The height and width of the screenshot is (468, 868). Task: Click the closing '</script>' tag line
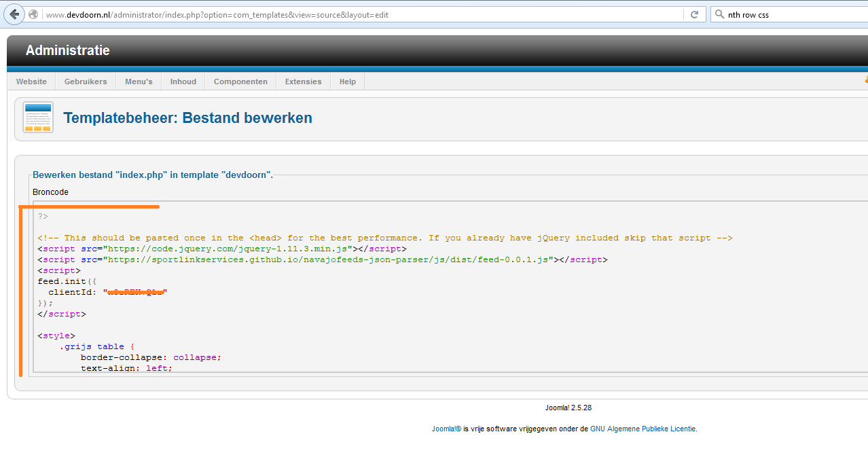(62, 314)
